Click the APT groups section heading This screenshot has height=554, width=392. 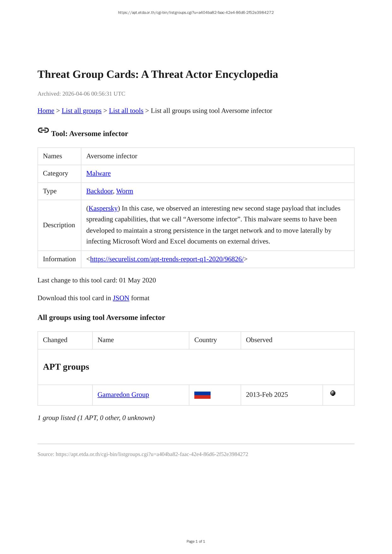click(66, 367)
